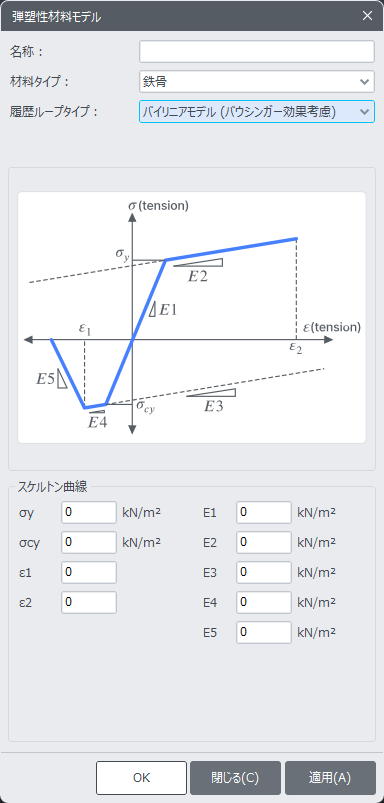The width and height of the screenshot is (384, 803).
Task: Click the dialog title 弾塑性材料モデル
Action: click(56, 16)
